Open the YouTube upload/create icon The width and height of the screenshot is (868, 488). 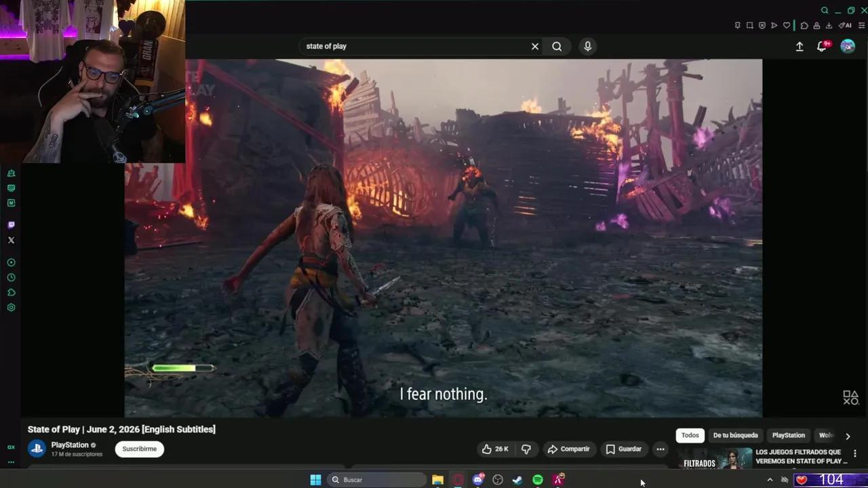(x=800, y=46)
